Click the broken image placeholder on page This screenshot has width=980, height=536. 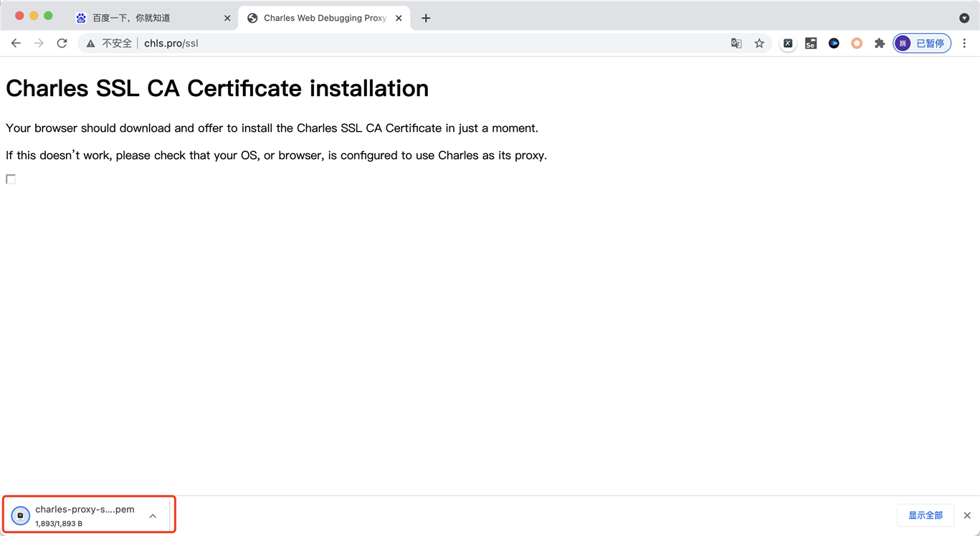(11, 179)
